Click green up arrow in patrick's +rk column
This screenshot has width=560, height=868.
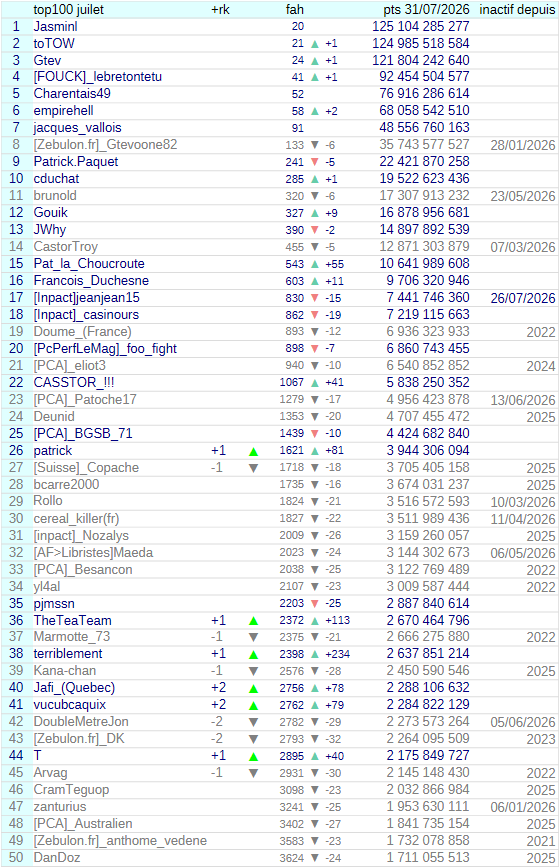(x=253, y=452)
